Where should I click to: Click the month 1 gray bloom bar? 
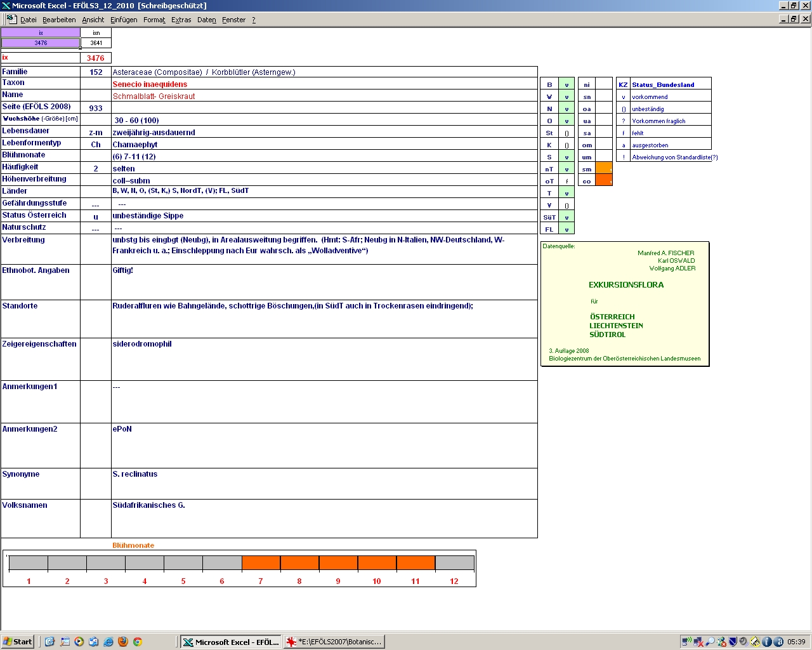(29, 562)
